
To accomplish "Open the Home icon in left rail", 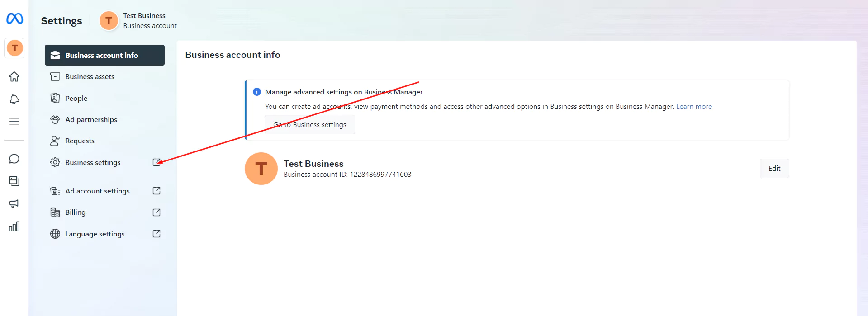I will pyautogui.click(x=14, y=77).
